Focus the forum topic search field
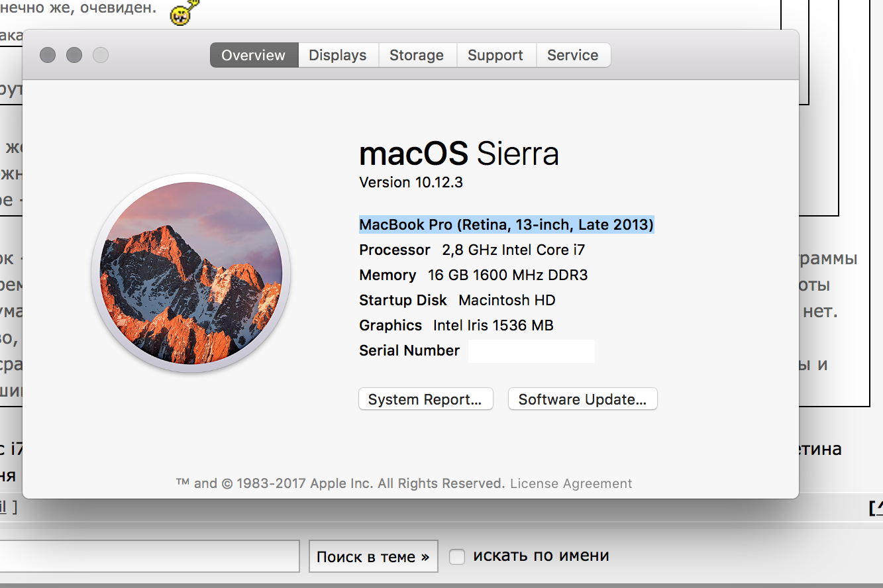 pyautogui.click(x=150, y=556)
